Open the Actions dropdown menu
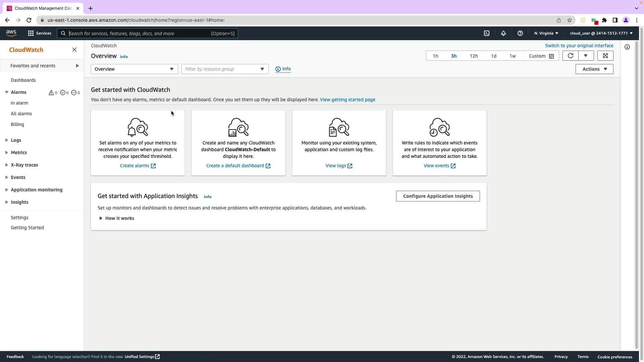 click(x=594, y=69)
